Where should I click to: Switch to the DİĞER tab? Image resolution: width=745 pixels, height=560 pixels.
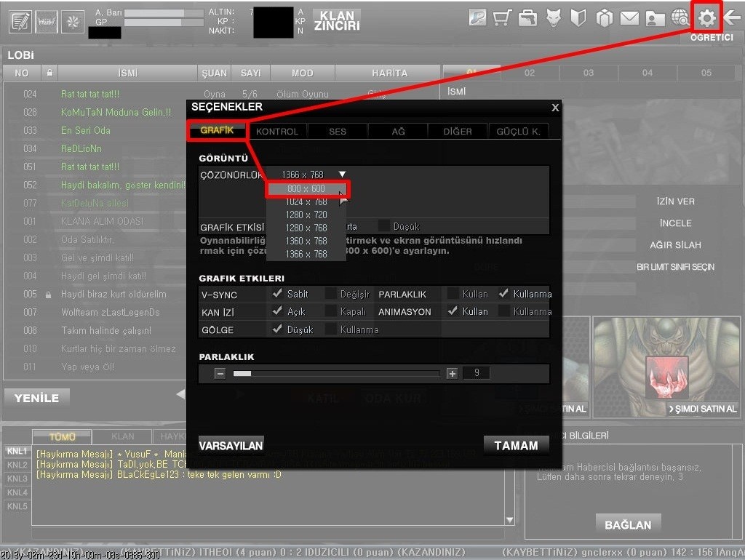point(458,132)
